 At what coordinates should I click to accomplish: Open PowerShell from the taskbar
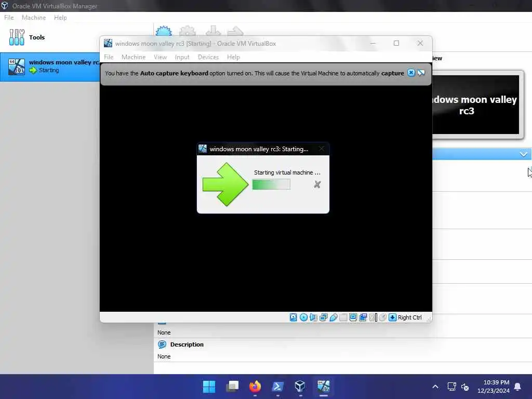click(277, 387)
